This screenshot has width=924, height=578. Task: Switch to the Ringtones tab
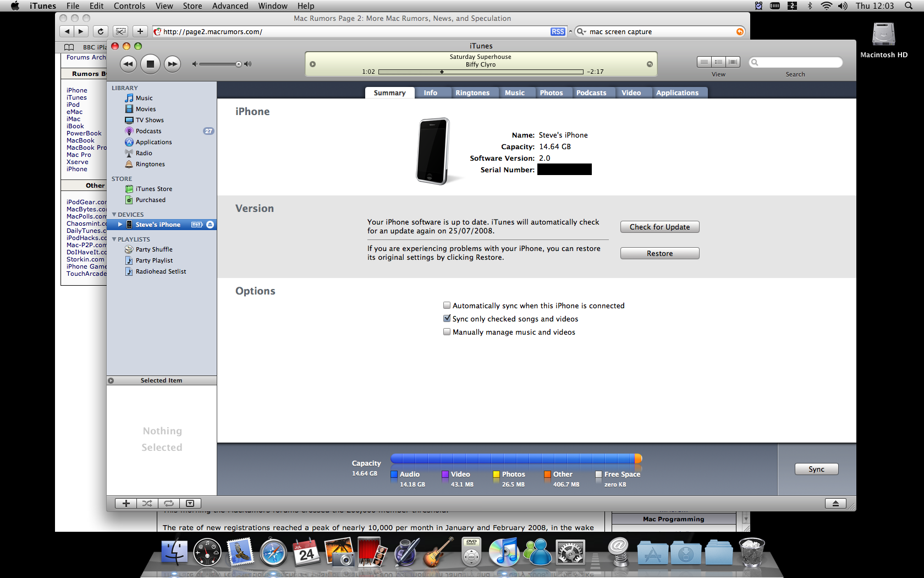[472, 93]
